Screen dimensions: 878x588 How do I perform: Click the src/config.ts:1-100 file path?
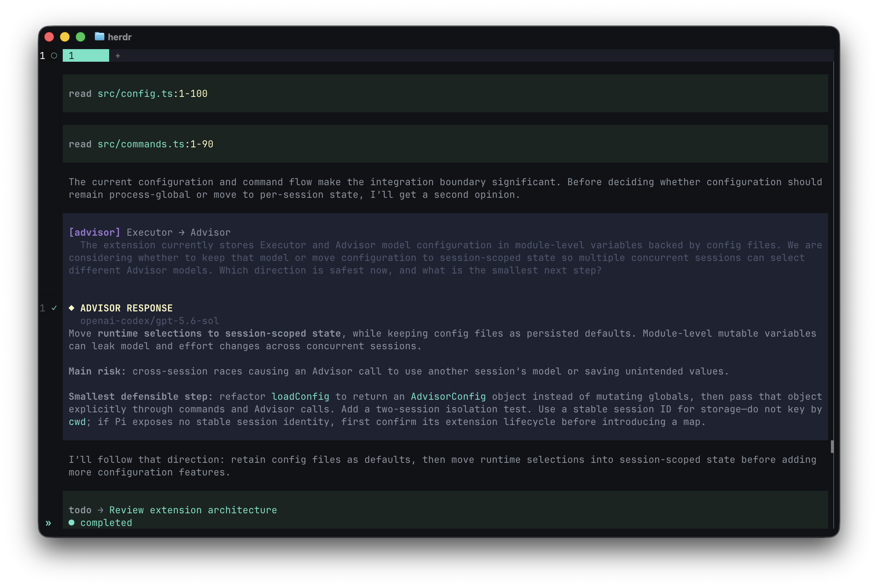pyautogui.click(x=152, y=94)
